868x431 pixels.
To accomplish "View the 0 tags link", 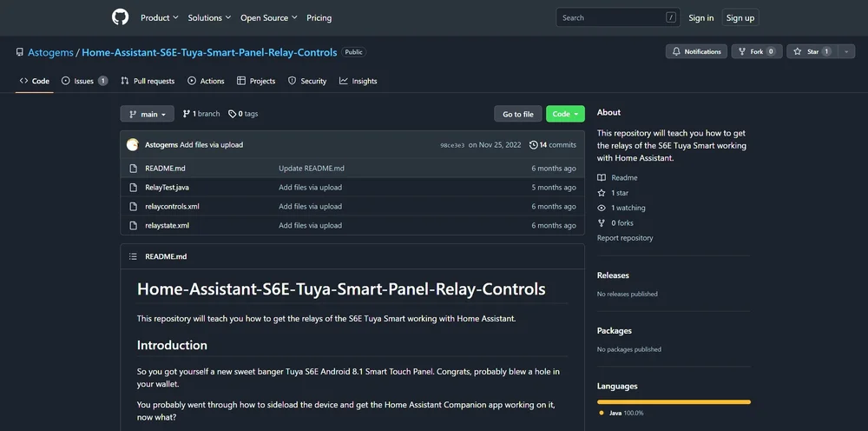I will coord(243,114).
